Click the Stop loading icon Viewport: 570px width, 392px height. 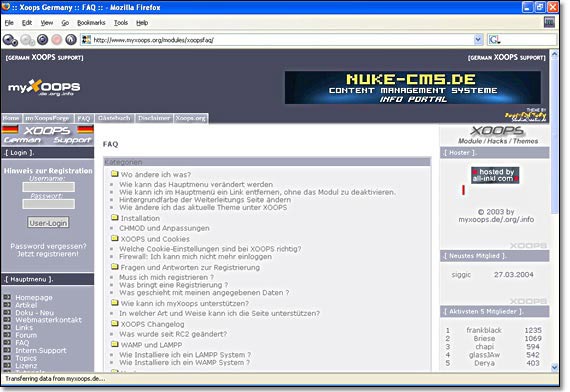[57, 39]
